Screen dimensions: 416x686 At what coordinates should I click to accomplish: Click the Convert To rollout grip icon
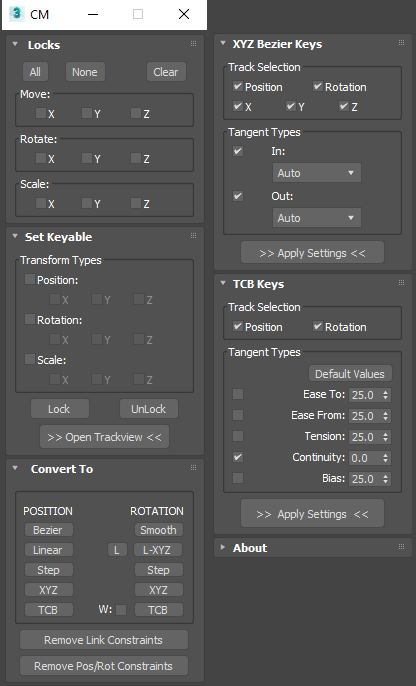point(193,468)
